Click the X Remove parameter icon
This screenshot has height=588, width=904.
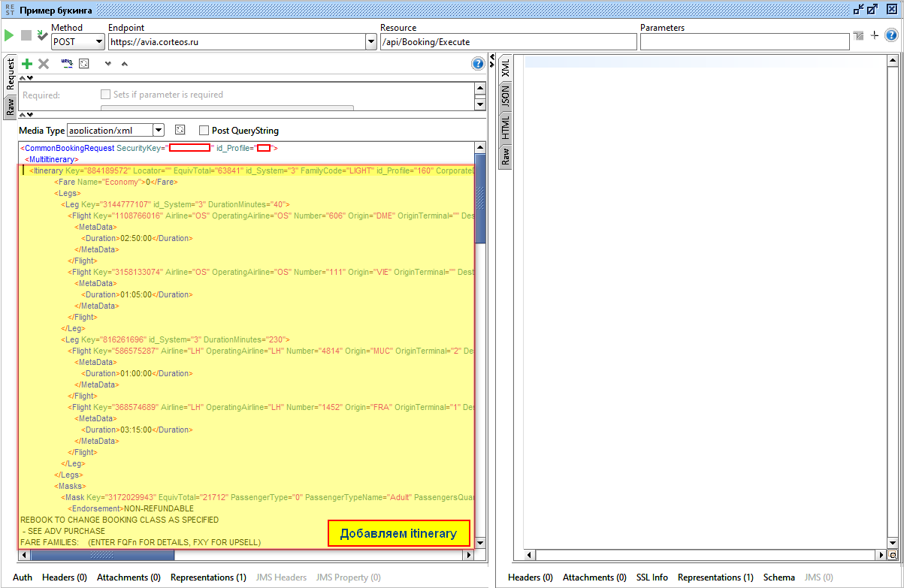click(44, 64)
